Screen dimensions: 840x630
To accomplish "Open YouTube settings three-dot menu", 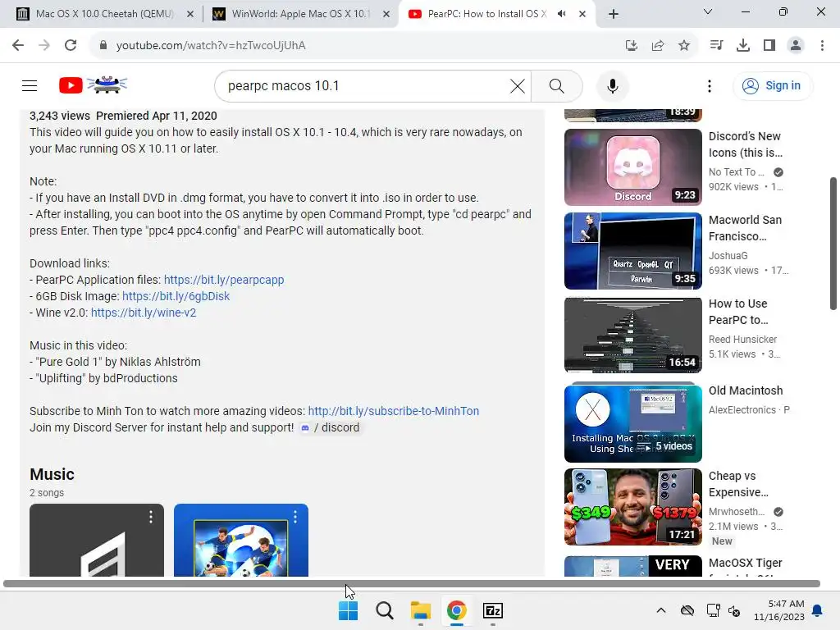I will (710, 86).
